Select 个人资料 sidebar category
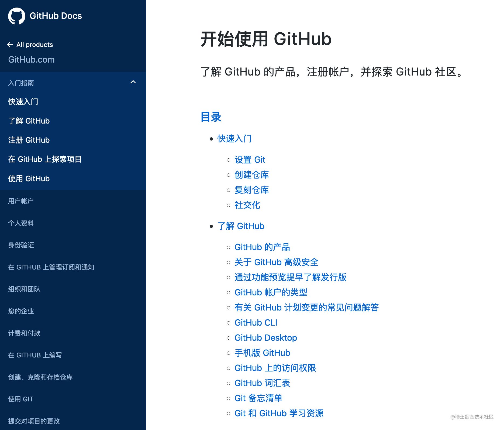 [21, 223]
